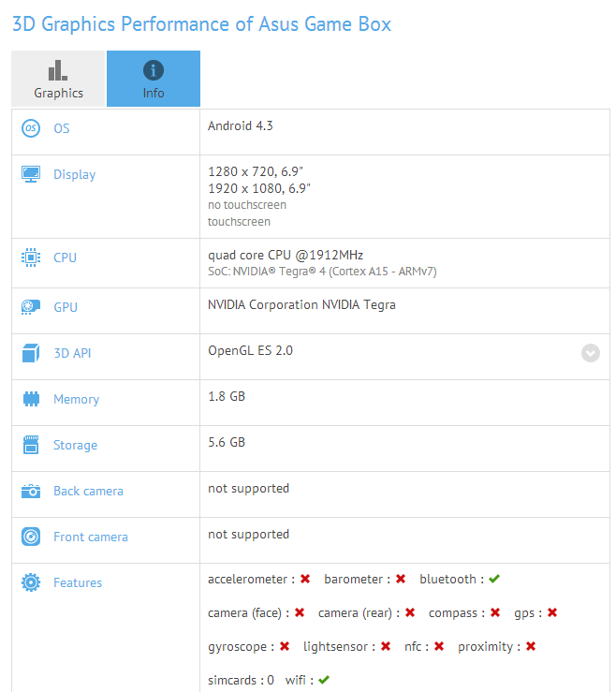Click the CPU label
616x692 pixels.
(x=65, y=258)
